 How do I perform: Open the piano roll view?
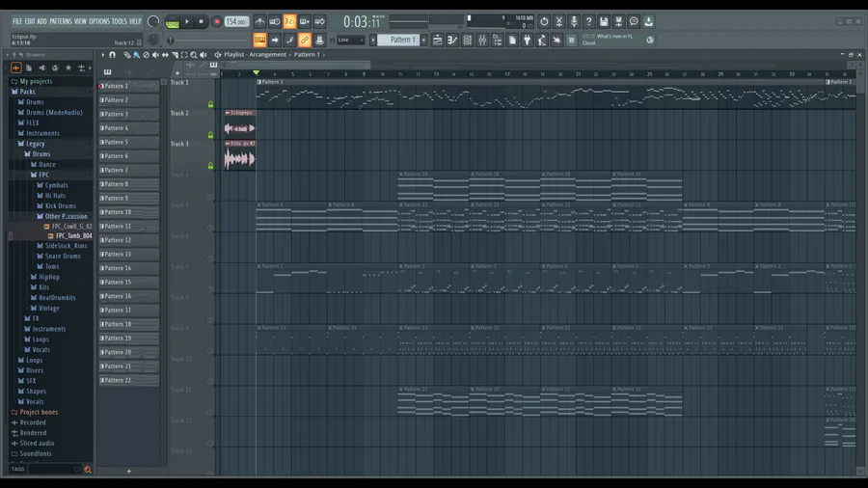click(x=452, y=40)
